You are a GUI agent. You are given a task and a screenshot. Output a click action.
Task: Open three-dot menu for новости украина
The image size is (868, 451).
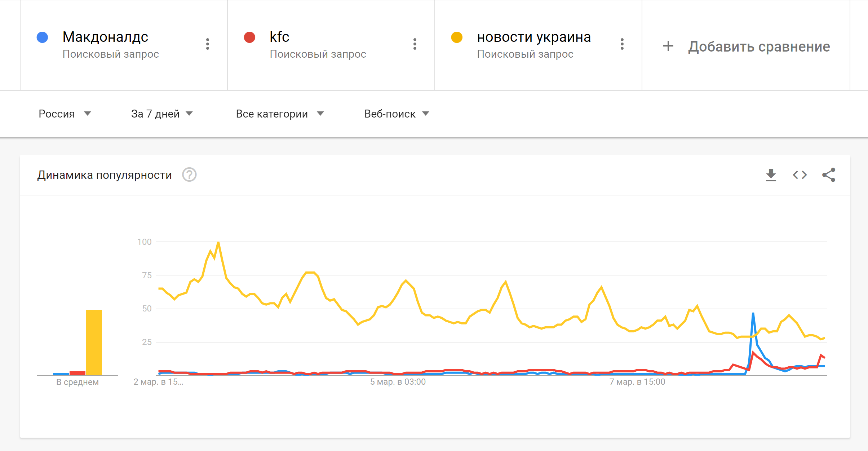622,44
